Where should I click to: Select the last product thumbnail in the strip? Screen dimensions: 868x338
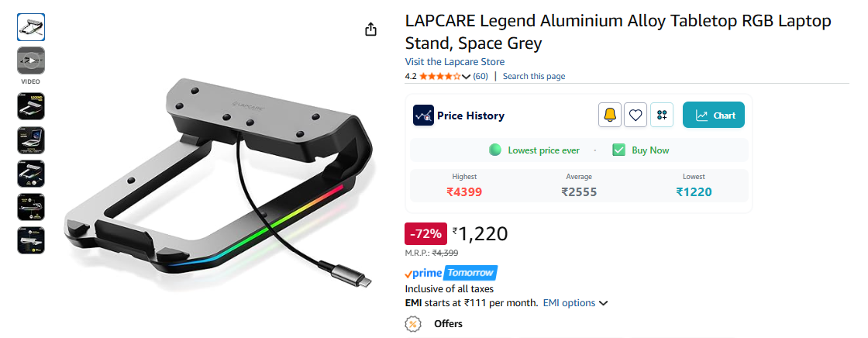click(x=31, y=240)
